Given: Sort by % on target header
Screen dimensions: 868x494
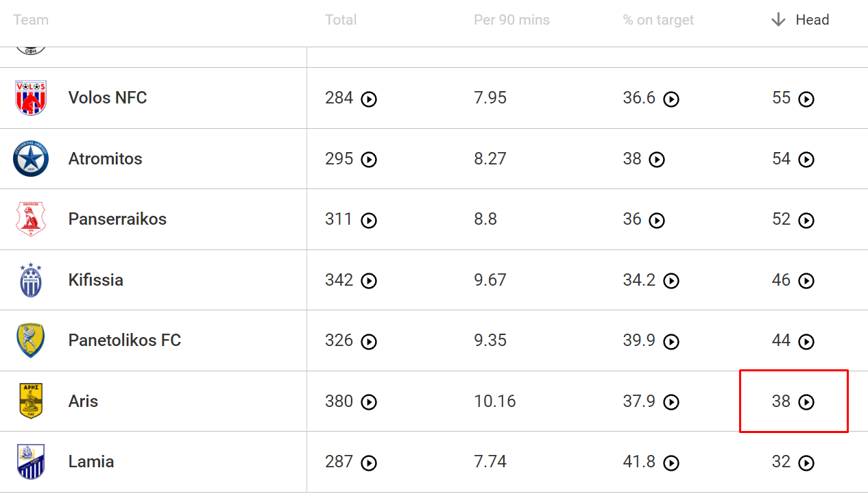Looking at the screenshot, I should [x=658, y=20].
